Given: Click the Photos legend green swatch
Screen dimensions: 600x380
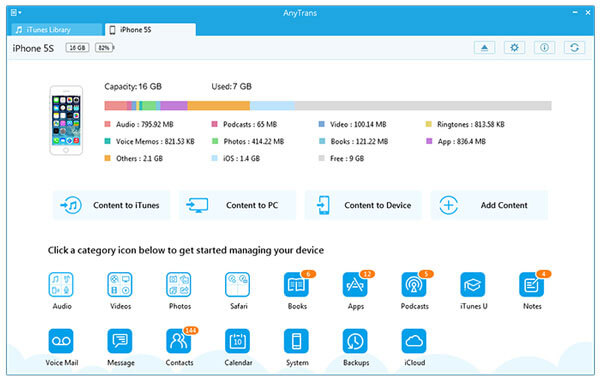Looking at the screenshot, I should 215,141.
